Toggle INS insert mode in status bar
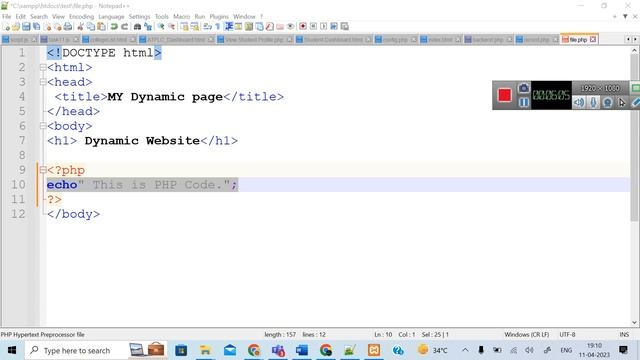This screenshot has width=640, height=360. click(x=624, y=335)
